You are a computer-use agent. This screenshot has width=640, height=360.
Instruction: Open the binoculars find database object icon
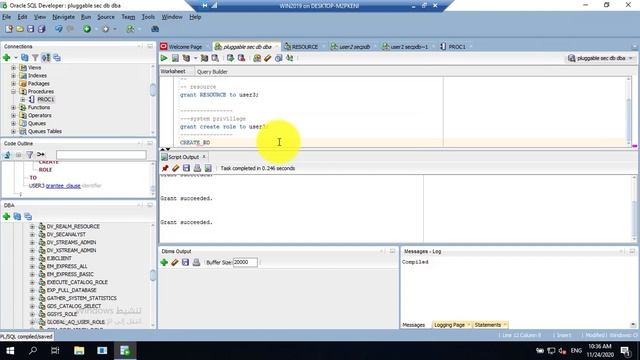point(155,29)
